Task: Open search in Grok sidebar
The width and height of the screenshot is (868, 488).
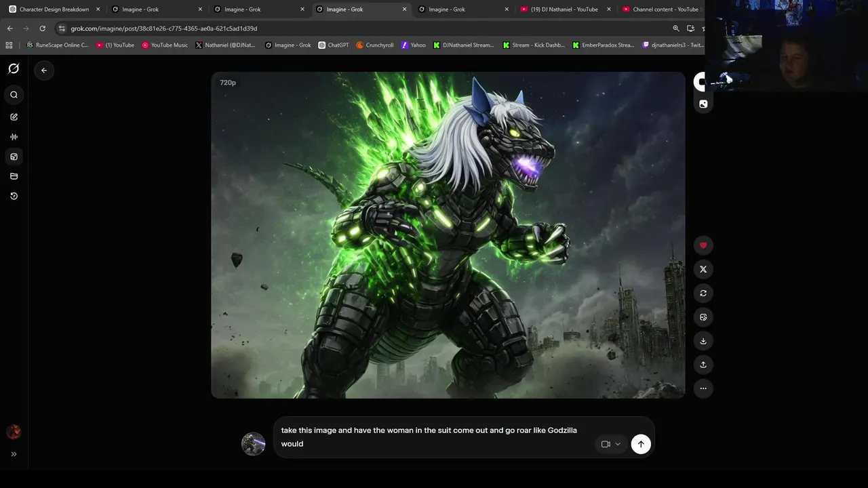Action: click(x=14, y=95)
